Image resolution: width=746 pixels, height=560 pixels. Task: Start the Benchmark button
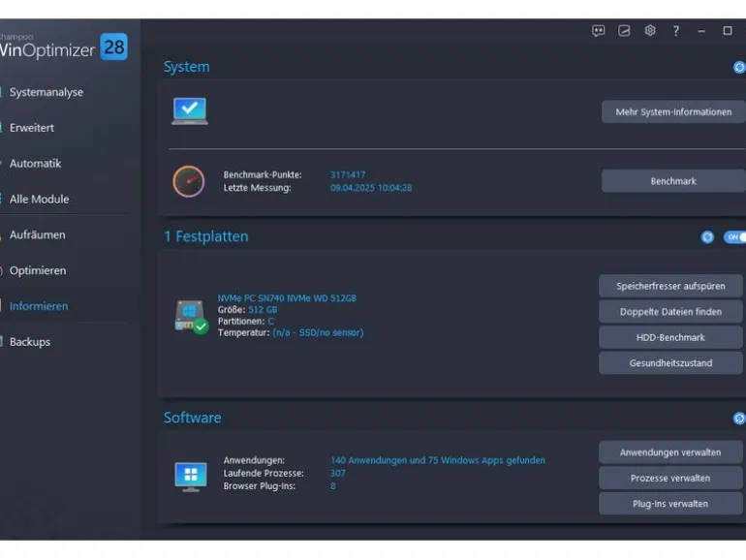click(673, 181)
